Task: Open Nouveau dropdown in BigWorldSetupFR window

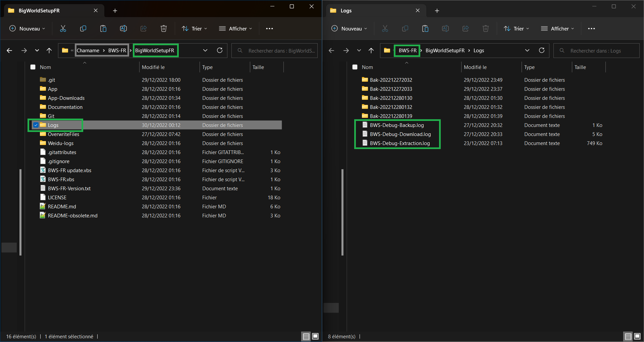Action: [27, 28]
